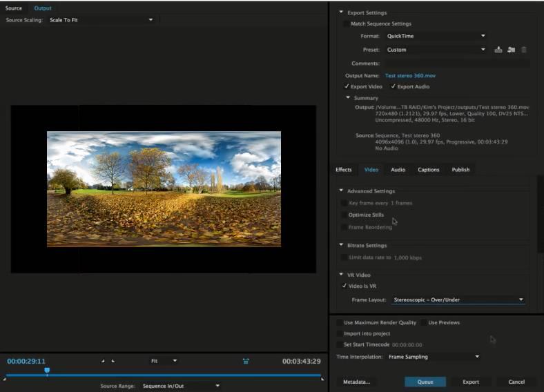Click the blue playhead on the timeline

click(47, 371)
